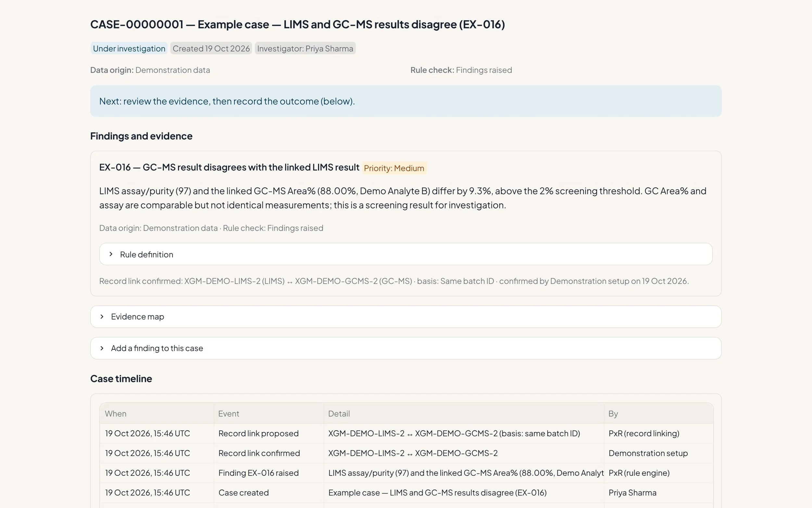Click the LIMS assay/purity finding description paragraph

point(403,198)
